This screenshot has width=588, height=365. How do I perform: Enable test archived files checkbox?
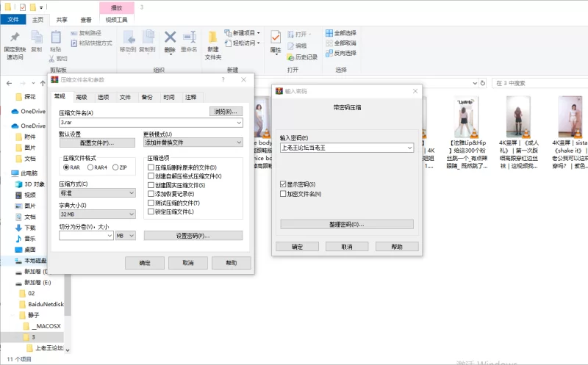(151, 203)
